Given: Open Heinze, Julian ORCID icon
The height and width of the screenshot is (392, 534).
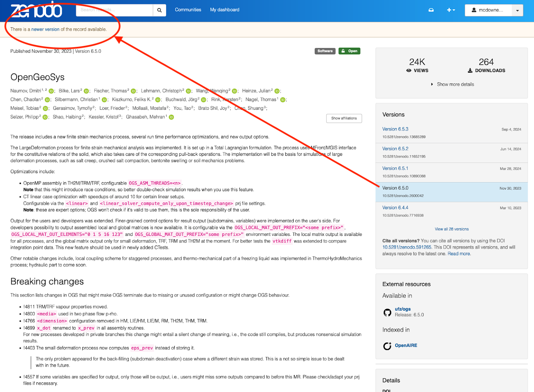Looking at the screenshot, I should point(277,91).
